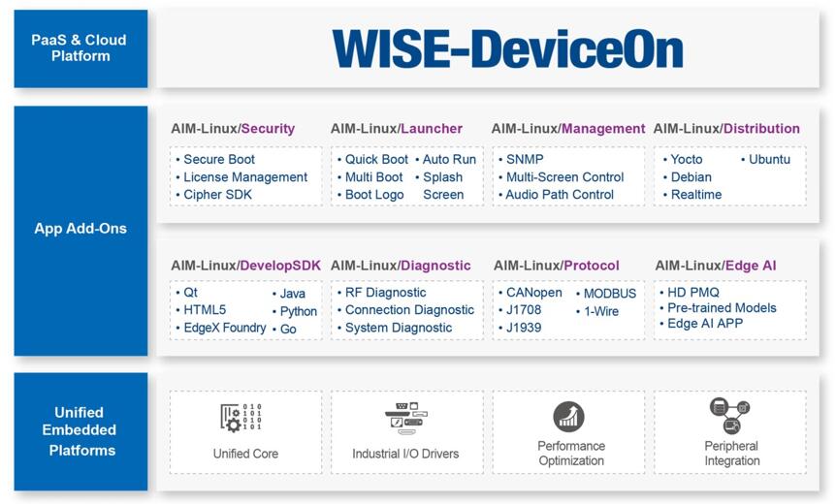
Task: Open the AIM-Linux/Diagnostic heading
Action: click(x=401, y=266)
